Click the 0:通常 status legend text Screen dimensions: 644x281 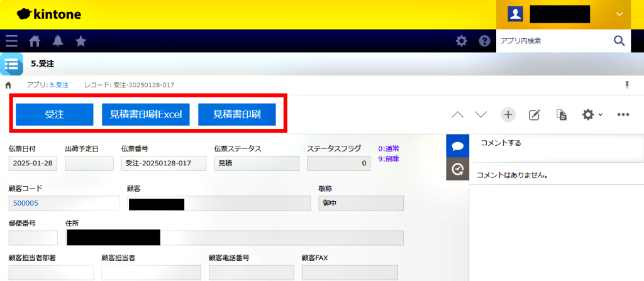(x=389, y=148)
